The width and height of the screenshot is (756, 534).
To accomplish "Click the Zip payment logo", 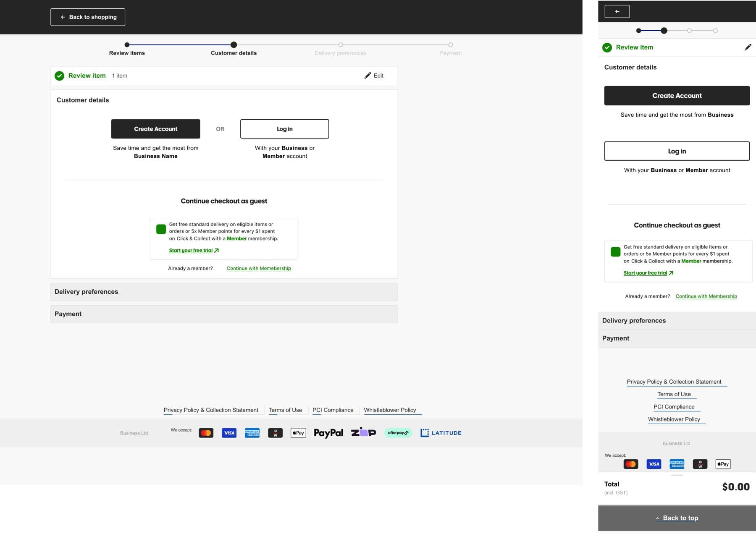I will click(x=363, y=432).
